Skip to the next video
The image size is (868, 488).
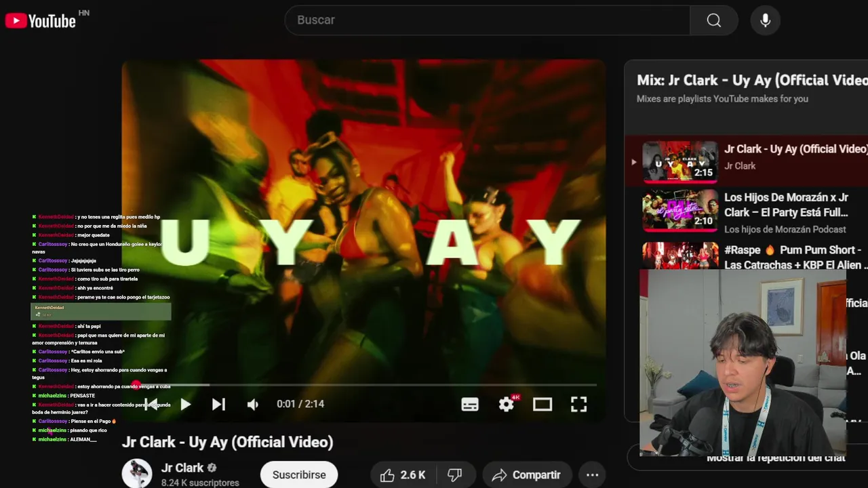coord(218,405)
